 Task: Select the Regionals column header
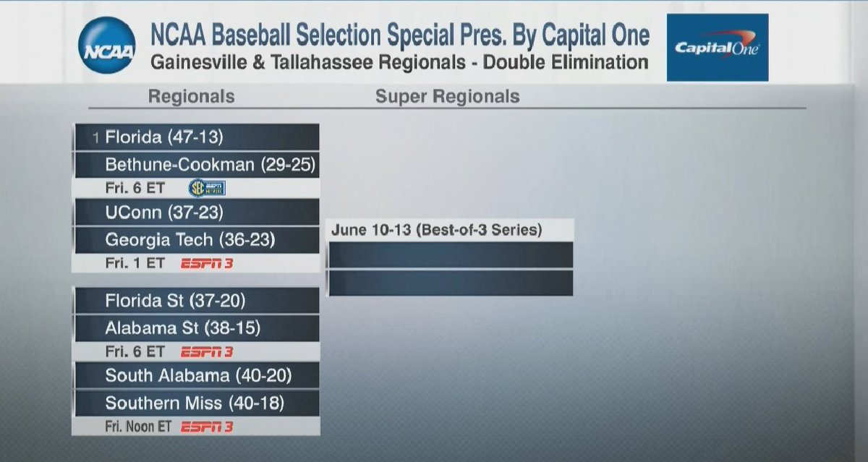pyautogui.click(x=191, y=97)
